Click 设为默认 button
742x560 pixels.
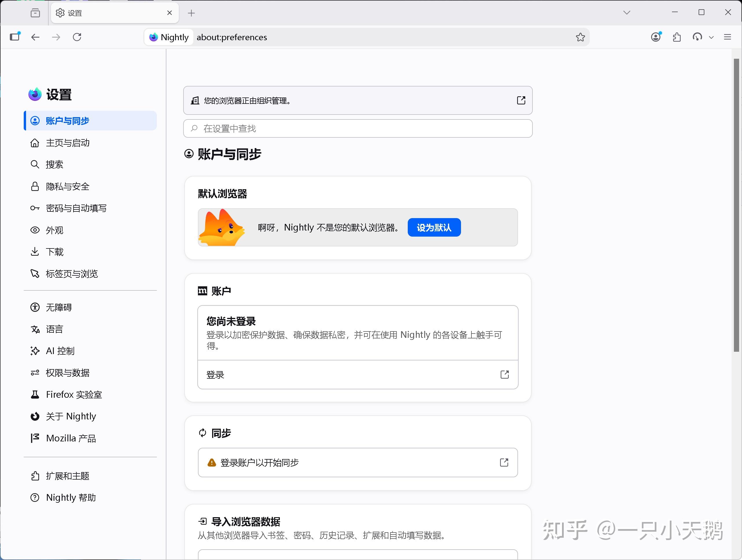coord(434,227)
